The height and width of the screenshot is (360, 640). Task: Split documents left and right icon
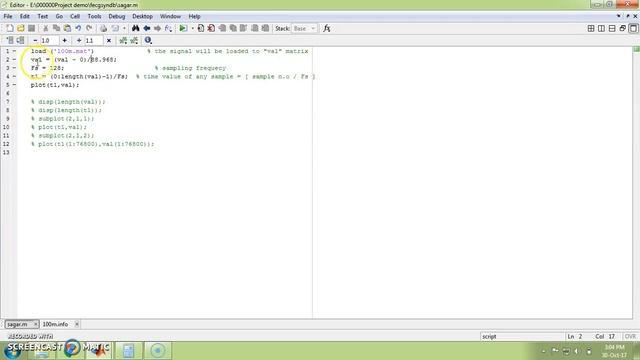(601, 28)
